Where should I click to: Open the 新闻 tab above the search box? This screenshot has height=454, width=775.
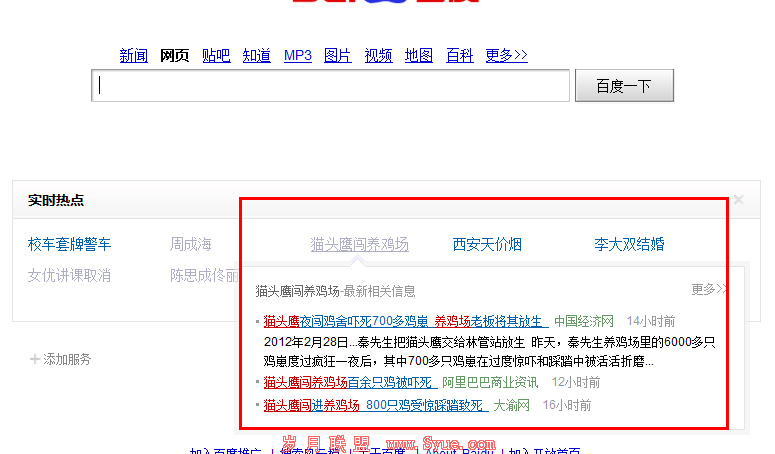point(133,56)
